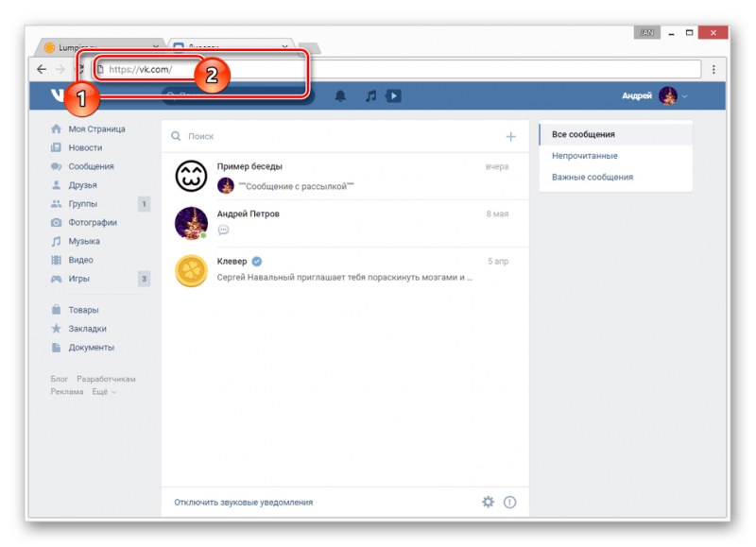The image size is (756, 547).
Task: Click the video player icon in header
Action: tap(393, 96)
